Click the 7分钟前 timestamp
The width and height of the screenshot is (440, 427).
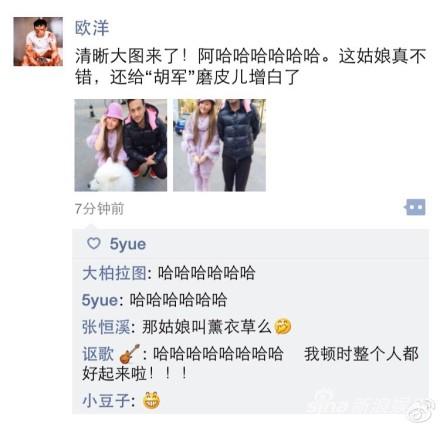(99, 209)
